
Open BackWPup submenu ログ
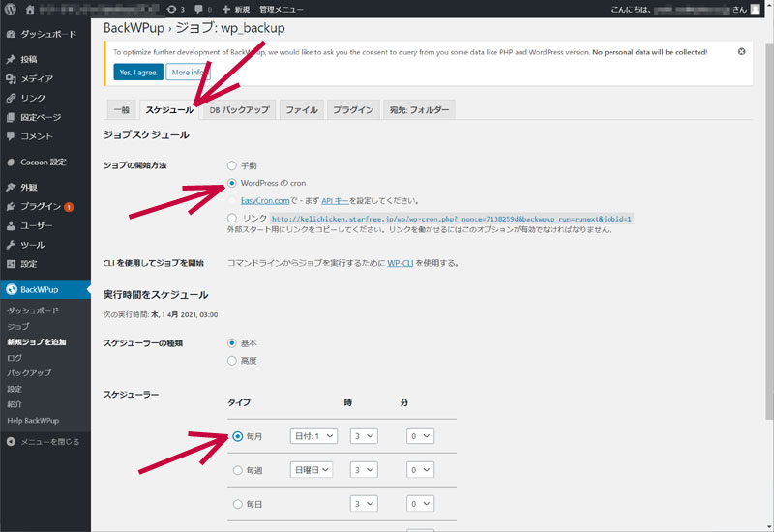15,357
